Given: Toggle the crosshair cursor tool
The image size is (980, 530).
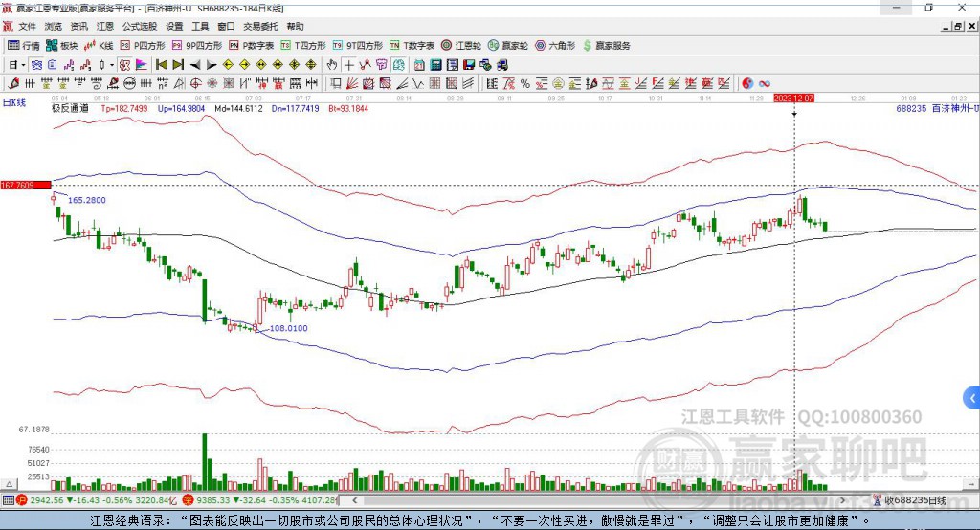Looking at the screenshot, I should (348, 65).
